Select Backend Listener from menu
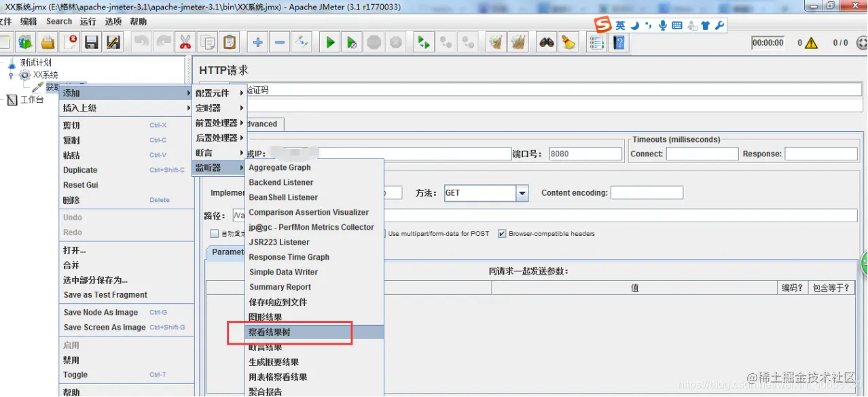868x397 pixels. [314, 182]
